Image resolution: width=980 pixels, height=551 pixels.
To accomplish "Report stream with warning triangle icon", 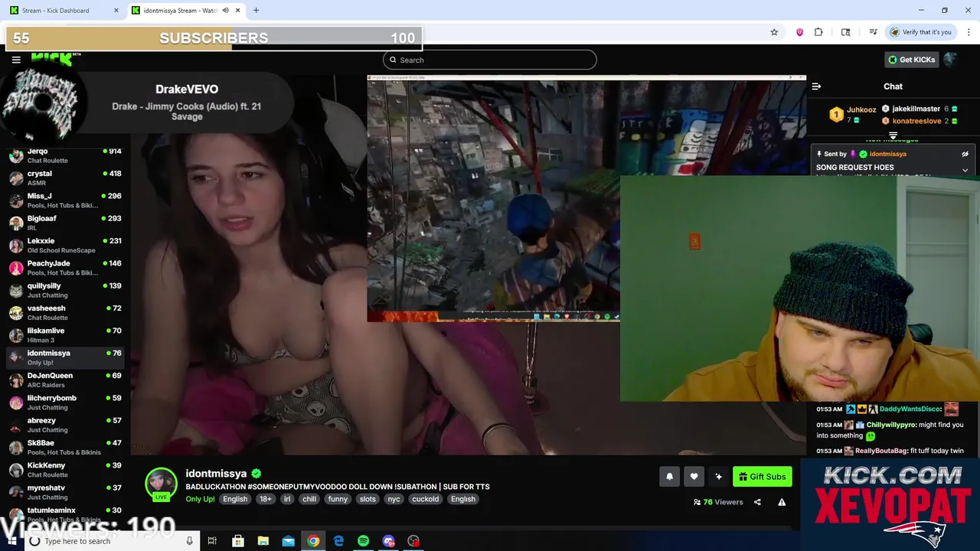I will pos(782,502).
